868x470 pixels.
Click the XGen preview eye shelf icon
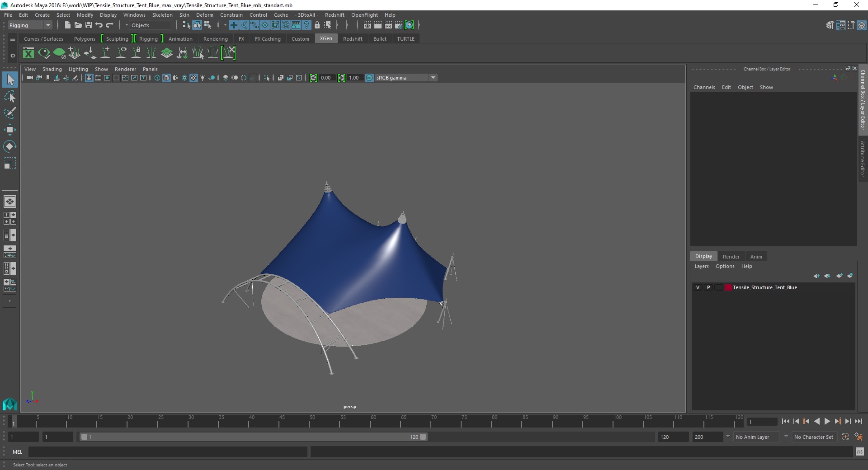point(44,53)
